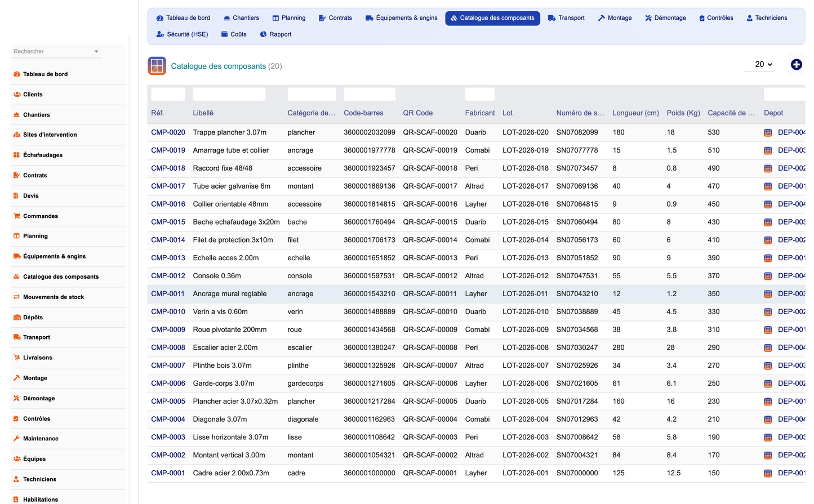Image resolution: width=814 pixels, height=504 pixels.
Task: Click the Tableau de bord sidebar icon
Action: click(17, 74)
